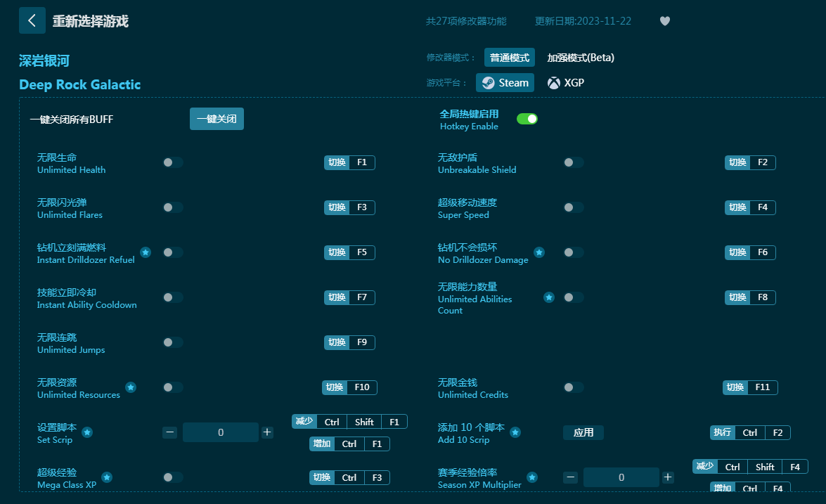
Task: Click star icon beside No Drilldozer Damage
Action: tap(539, 252)
